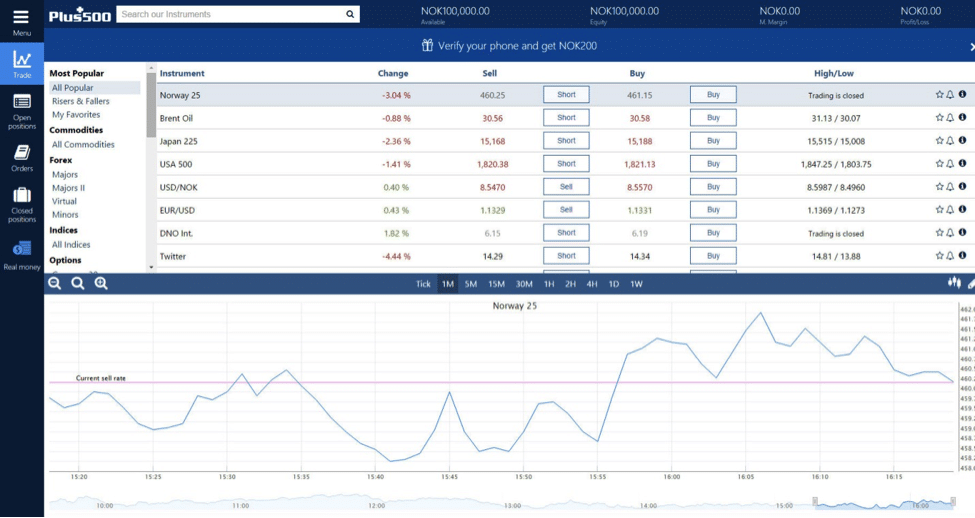This screenshot has height=518, width=975.
Task: Switch to Real money mode icon
Action: coord(22,249)
